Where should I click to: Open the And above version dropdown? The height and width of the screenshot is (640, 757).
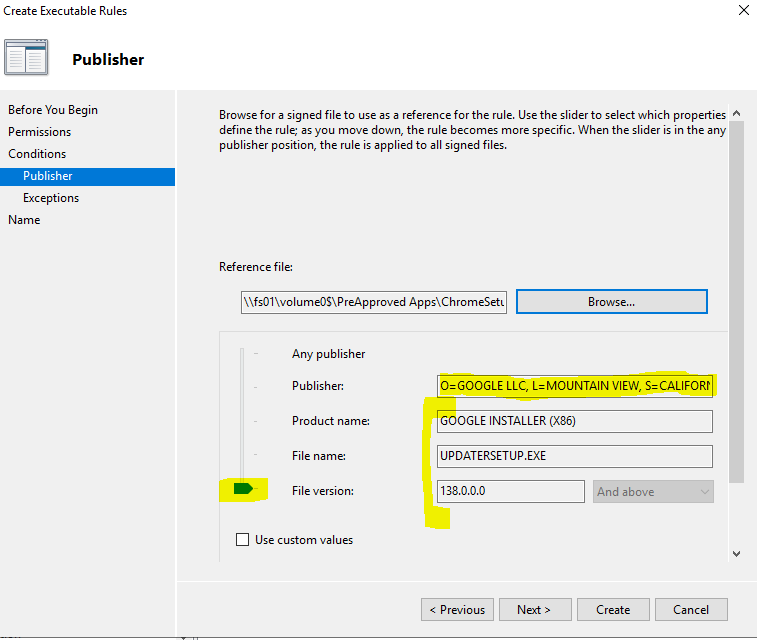pyautogui.click(x=653, y=491)
